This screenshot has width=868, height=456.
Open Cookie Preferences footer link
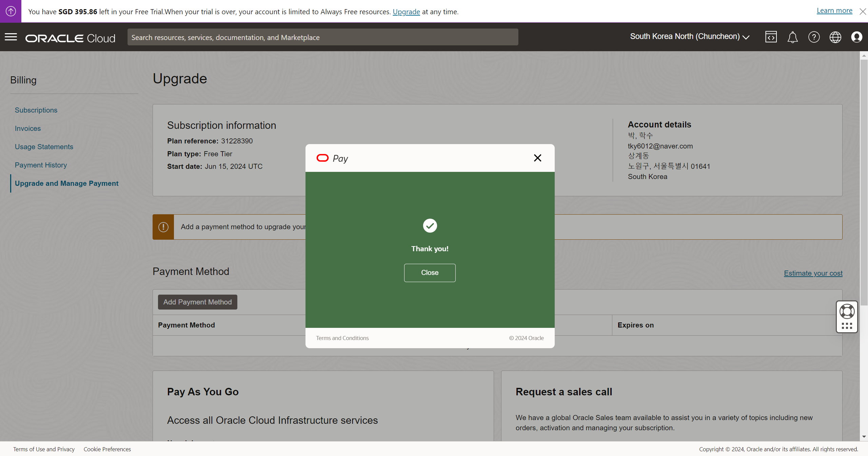[107, 449]
